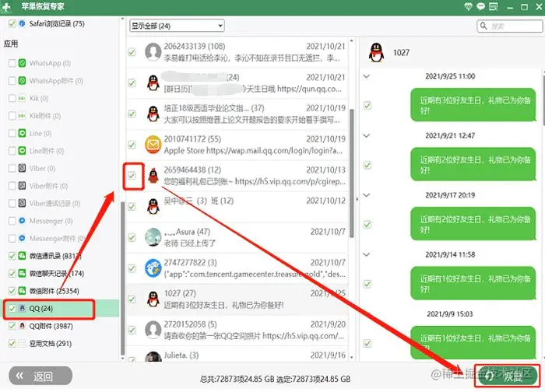Click the conversation list scroll-down arrow
The width and height of the screenshot is (545, 392).
(x=351, y=357)
